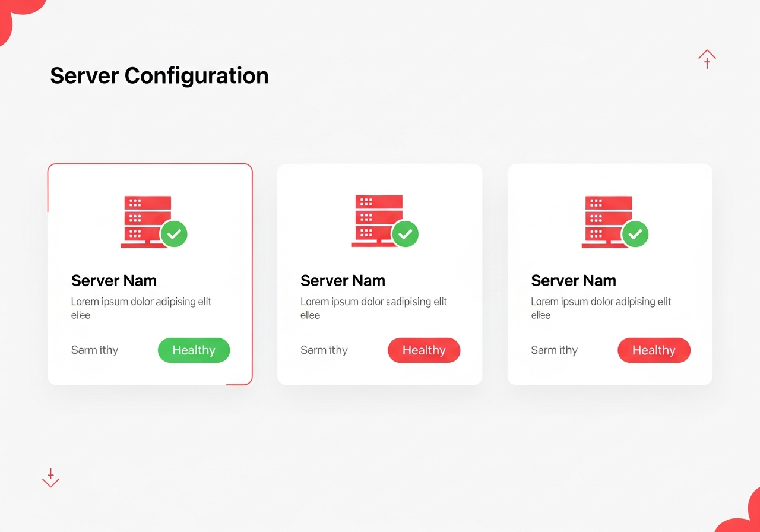Toggle the red Healthy status on the middle card
760x532 pixels.
(424, 350)
